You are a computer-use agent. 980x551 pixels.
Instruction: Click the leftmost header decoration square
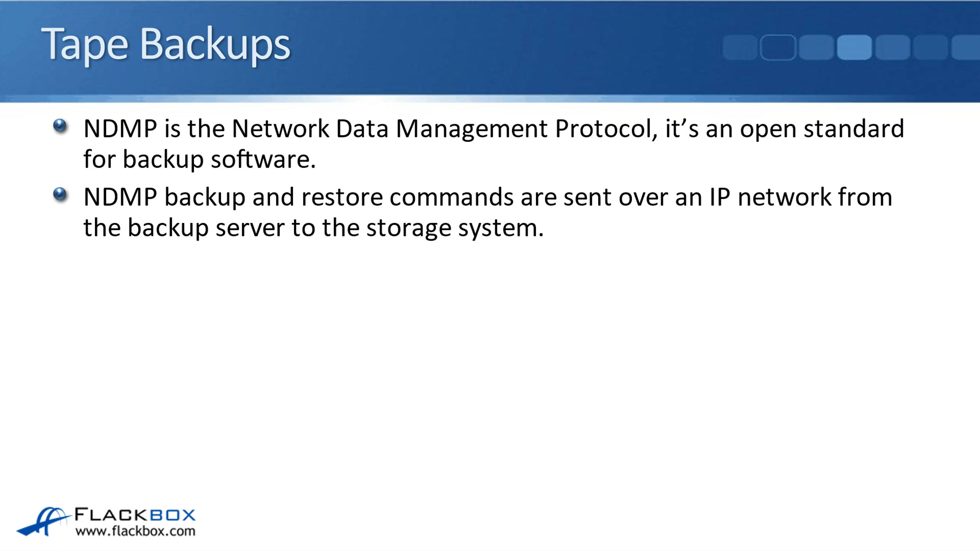click(740, 47)
